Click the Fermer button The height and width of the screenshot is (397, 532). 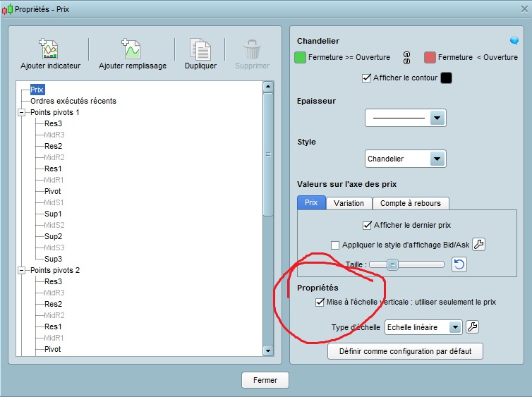(x=265, y=380)
